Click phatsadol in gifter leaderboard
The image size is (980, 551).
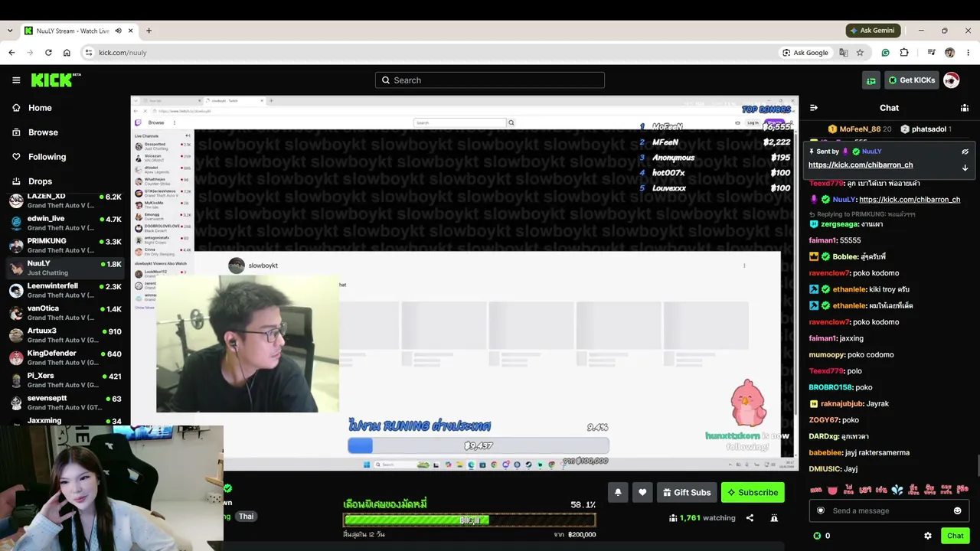pos(926,129)
